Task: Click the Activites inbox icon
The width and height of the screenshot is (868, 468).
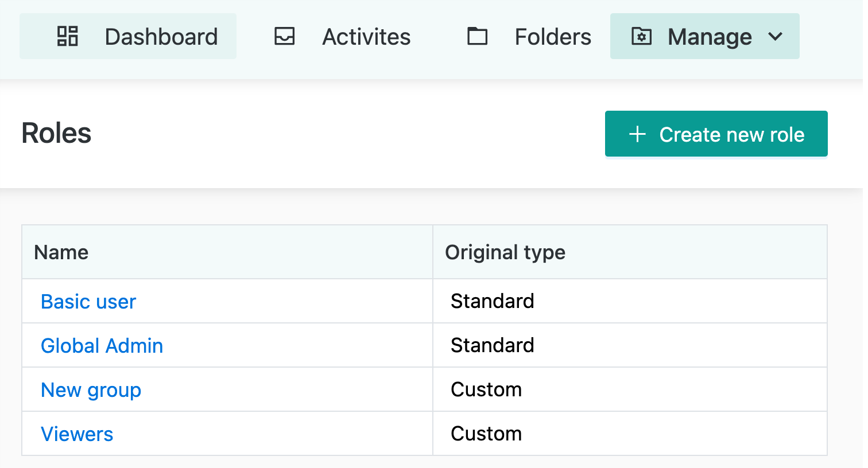Action: 284,36
